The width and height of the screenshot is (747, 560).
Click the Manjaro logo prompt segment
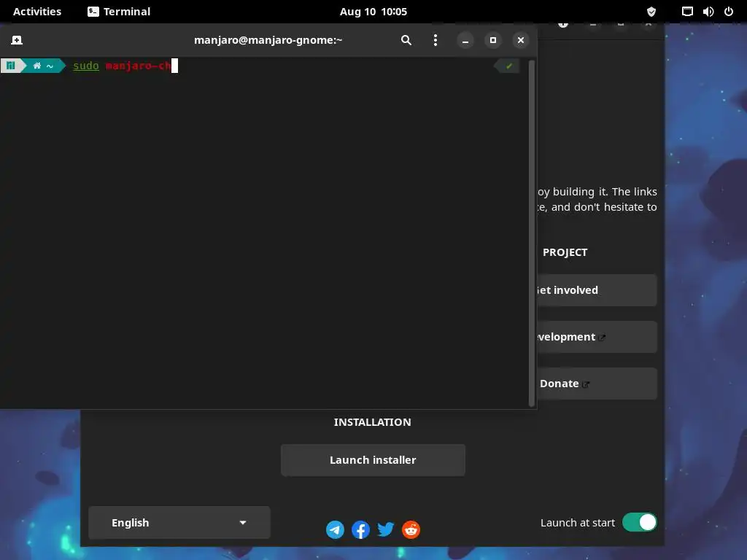point(11,66)
